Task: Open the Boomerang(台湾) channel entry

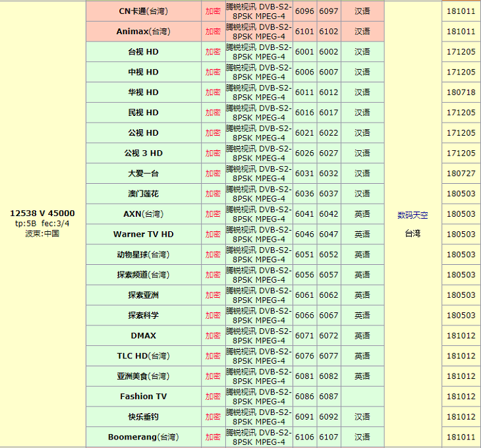Action: point(143,437)
